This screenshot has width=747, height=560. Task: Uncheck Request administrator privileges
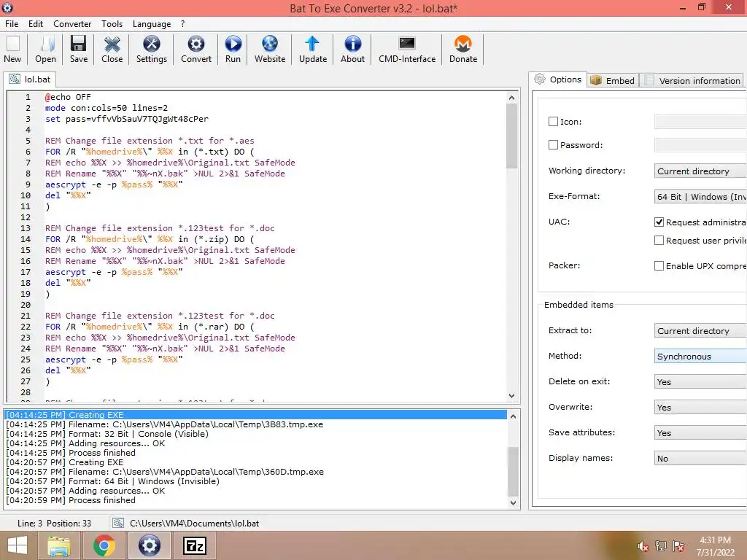659,222
